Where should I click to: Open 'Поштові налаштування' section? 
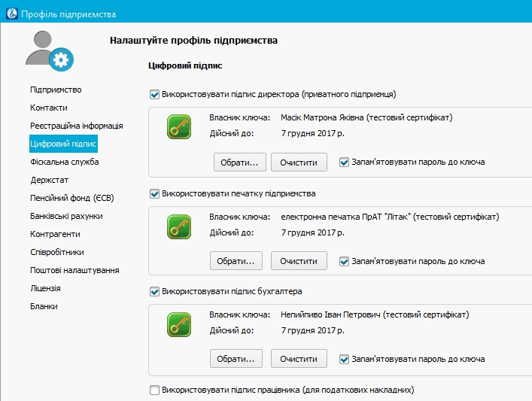[x=74, y=270]
